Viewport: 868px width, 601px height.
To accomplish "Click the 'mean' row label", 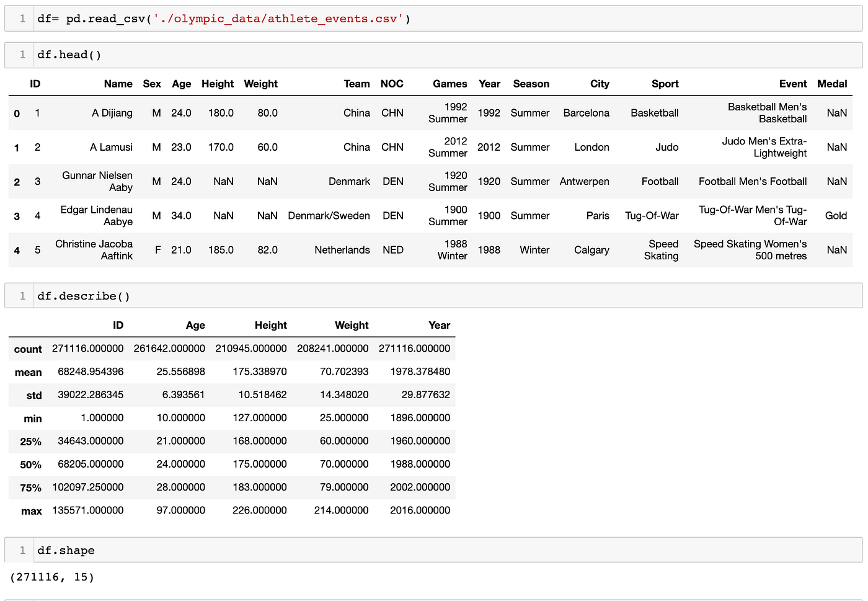I will [28, 372].
